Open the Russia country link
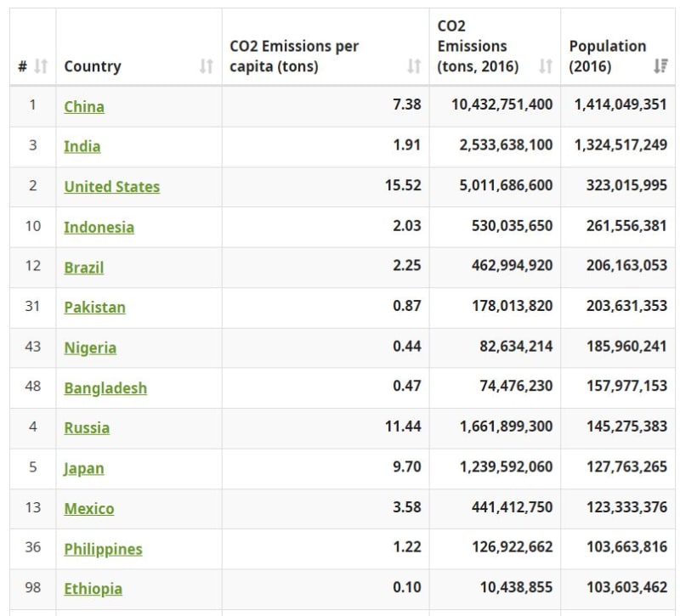Screen dimensions: 680x616 pos(87,428)
